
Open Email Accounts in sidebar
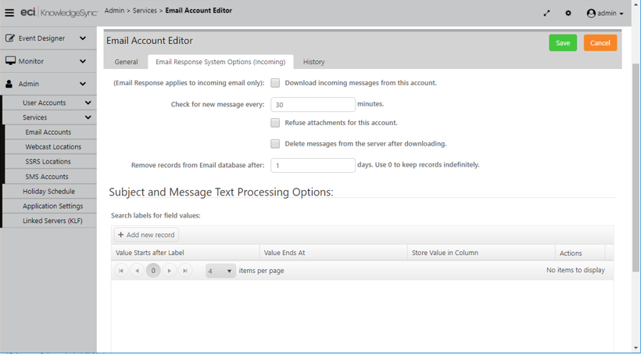(48, 132)
